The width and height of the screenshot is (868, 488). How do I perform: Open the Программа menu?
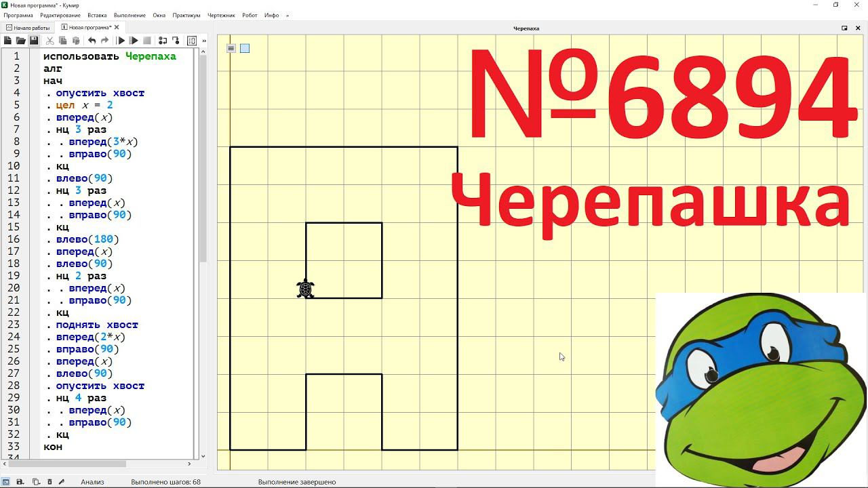coord(18,15)
